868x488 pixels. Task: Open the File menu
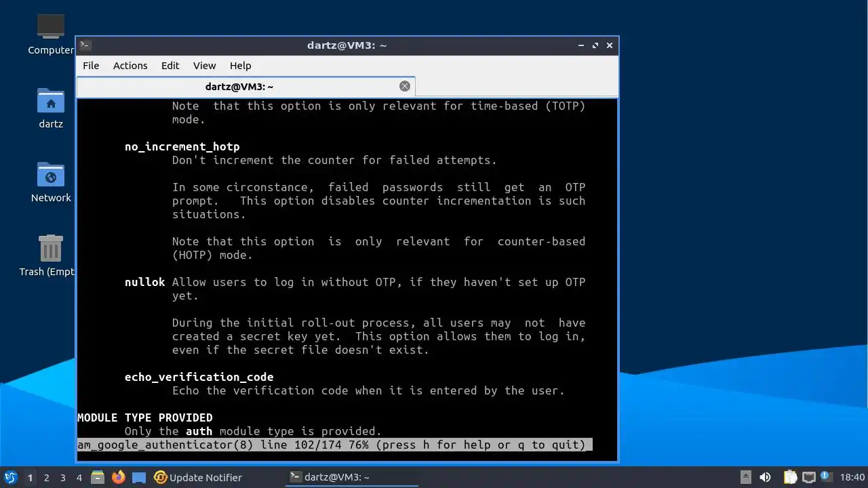pos(91,66)
